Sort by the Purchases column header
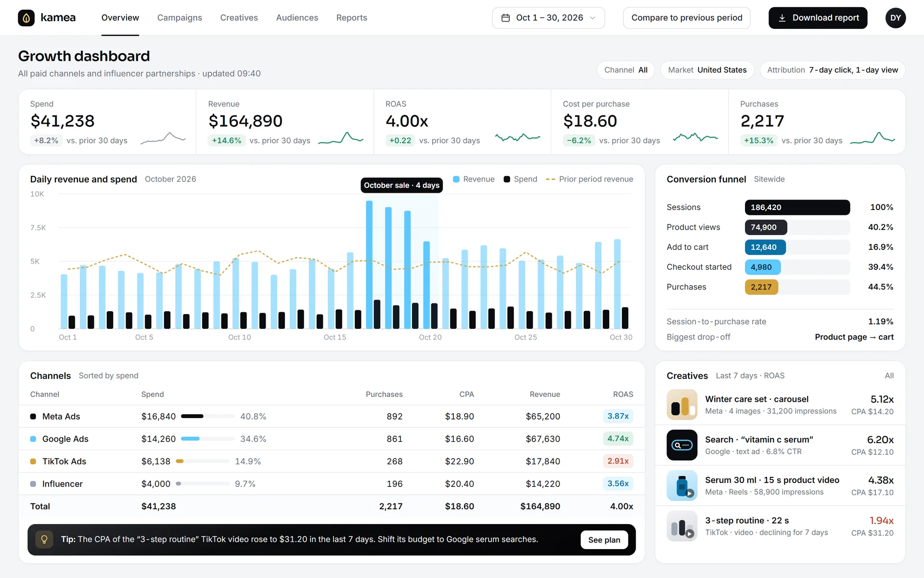This screenshot has height=578, width=924. point(384,394)
